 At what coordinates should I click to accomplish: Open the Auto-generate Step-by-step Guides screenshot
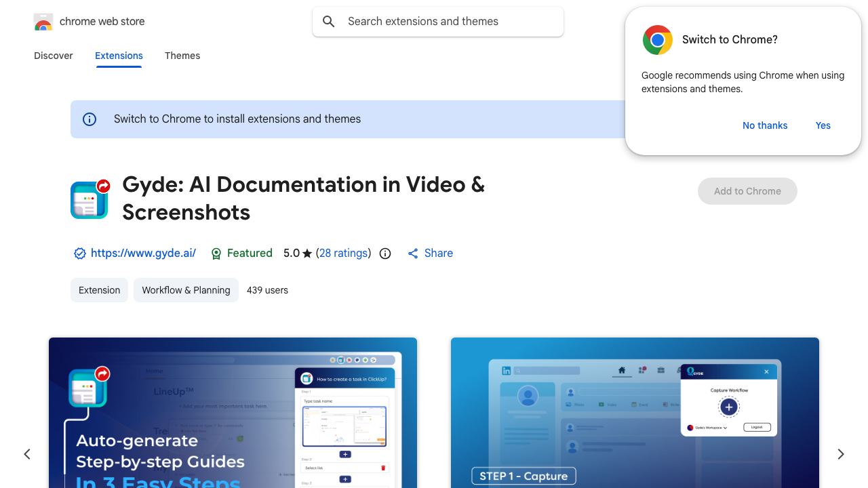(233, 413)
